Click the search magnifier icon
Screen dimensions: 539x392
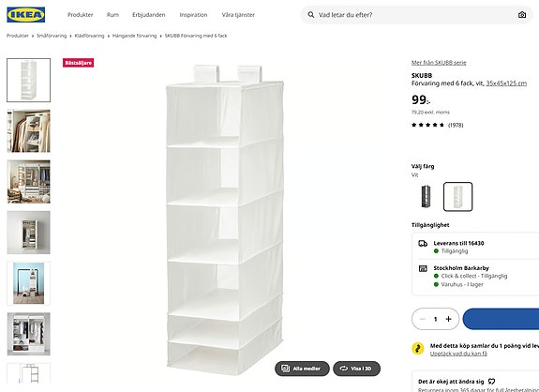311,15
